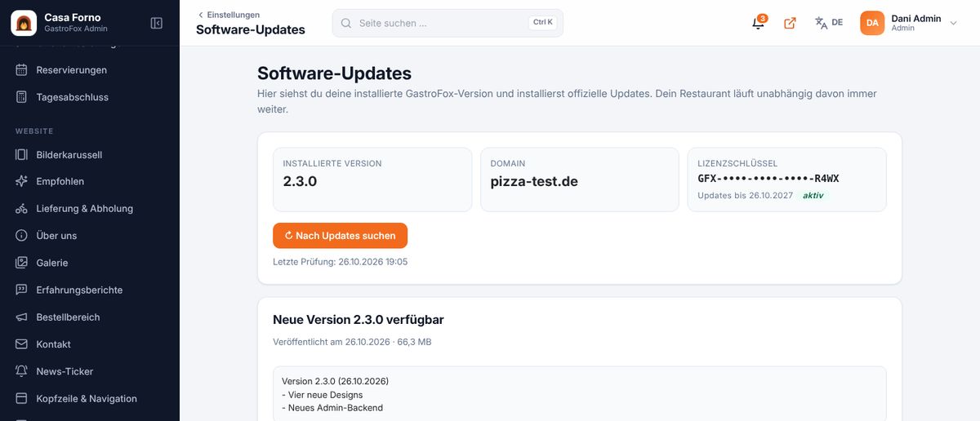
Task: Click the aktiv status badge
Action: [x=813, y=196]
